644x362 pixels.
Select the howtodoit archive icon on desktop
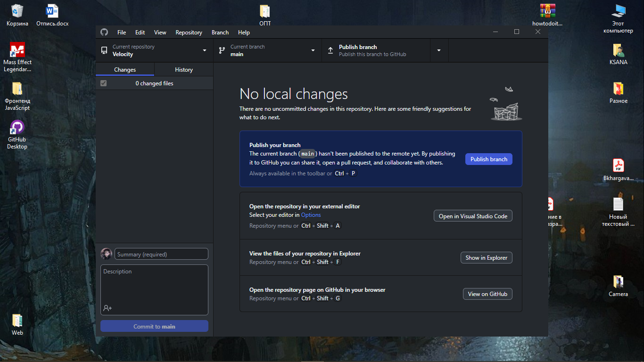[x=547, y=15]
